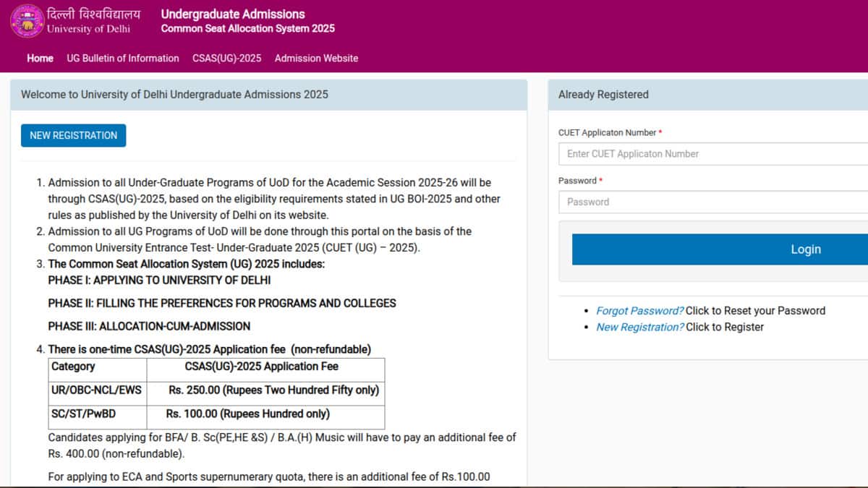Open the Admission Website nav link
The width and height of the screenshot is (868, 488).
tap(316, 58)
